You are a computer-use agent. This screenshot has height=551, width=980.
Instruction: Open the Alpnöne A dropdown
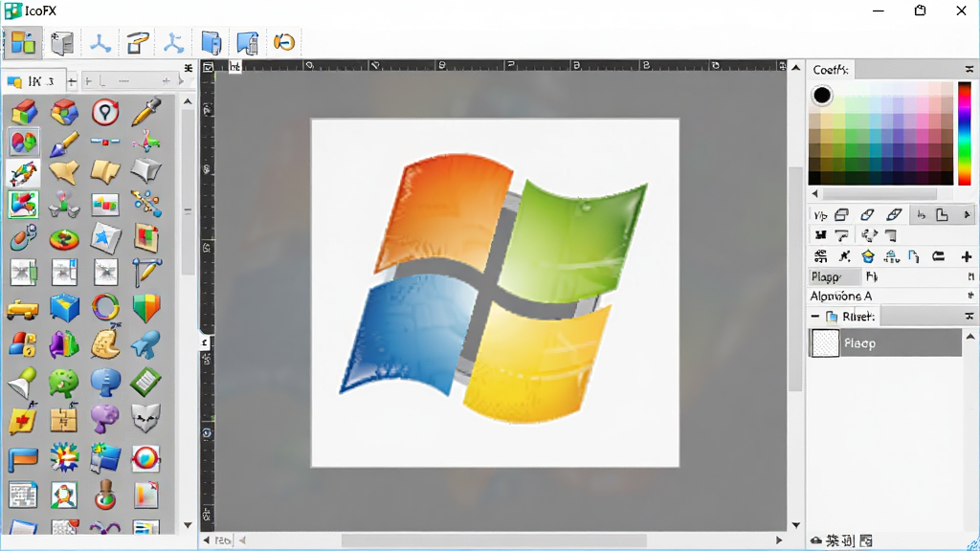[970, 296]
